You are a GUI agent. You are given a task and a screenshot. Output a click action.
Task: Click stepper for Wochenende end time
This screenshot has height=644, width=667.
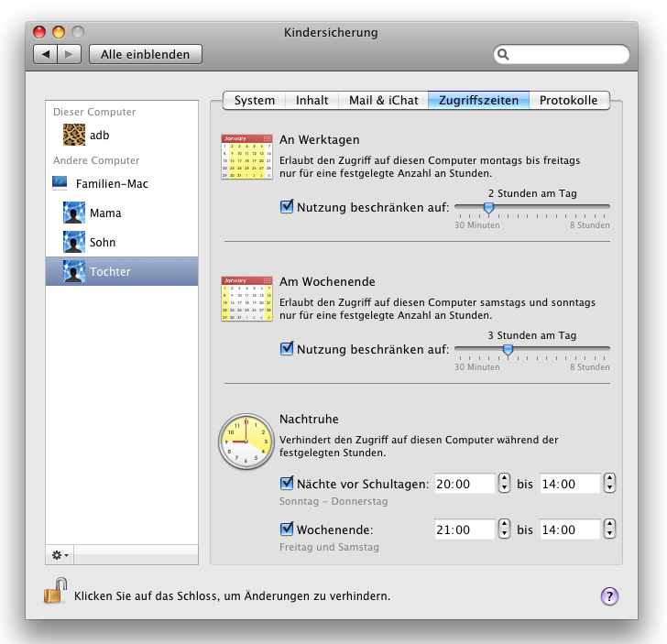tap(609, 529)
